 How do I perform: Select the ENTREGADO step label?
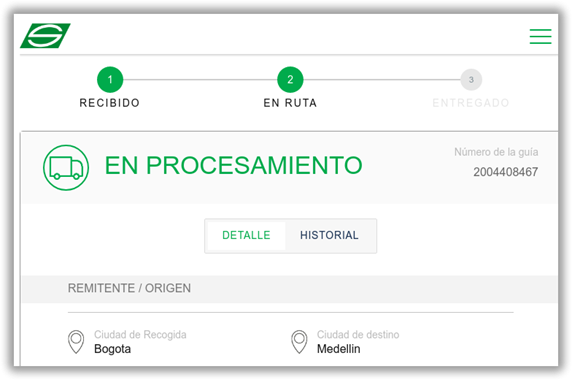click(x=471, y=103)
